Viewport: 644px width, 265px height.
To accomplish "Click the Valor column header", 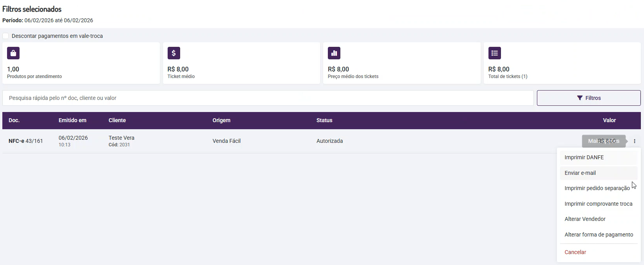I will [609, 120].
